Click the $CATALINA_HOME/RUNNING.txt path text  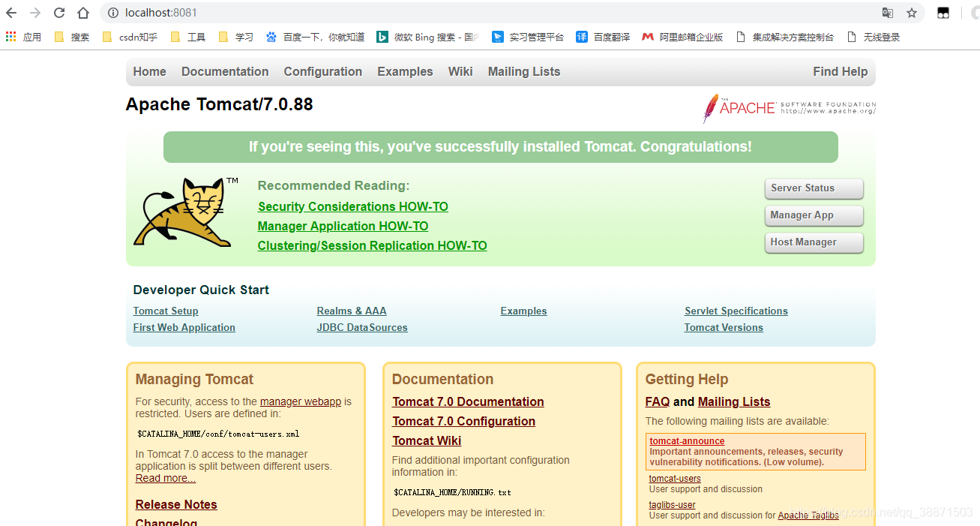tap(452, 492)
